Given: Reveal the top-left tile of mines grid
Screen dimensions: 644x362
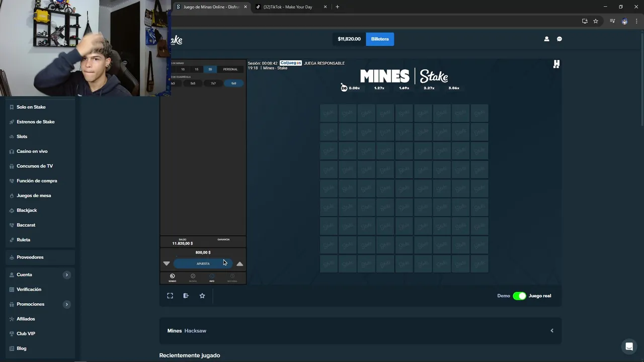Looking at the screenshot, I should 329,113.
